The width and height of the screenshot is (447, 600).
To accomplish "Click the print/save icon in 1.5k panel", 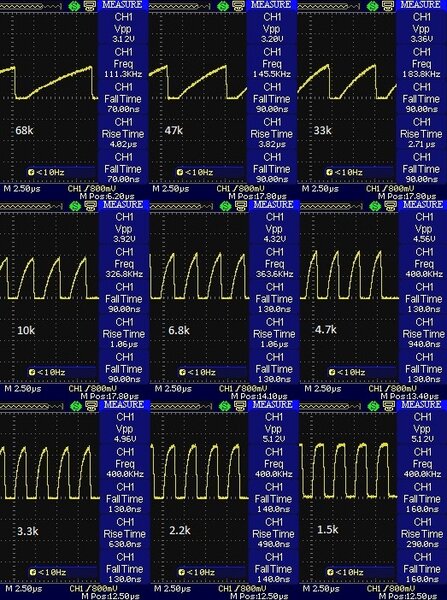I will 389,406.
